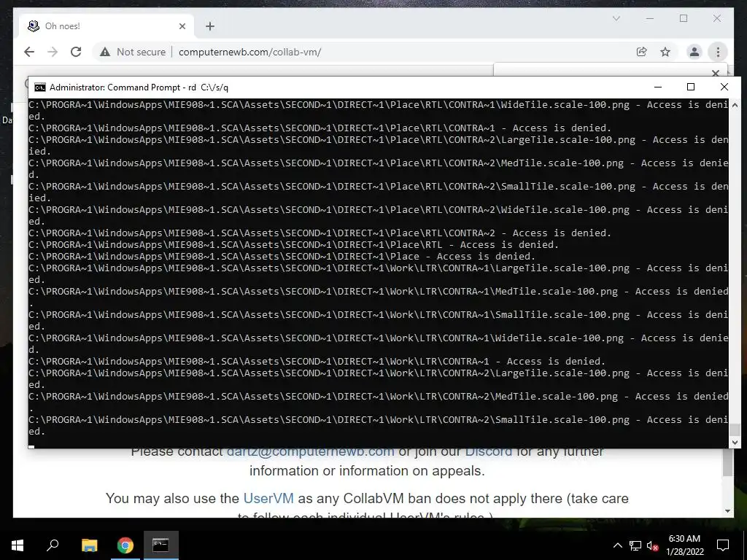747x560 pixels.
Task: Dismiss the popup with its X button
Action: (x=715, y=72)
